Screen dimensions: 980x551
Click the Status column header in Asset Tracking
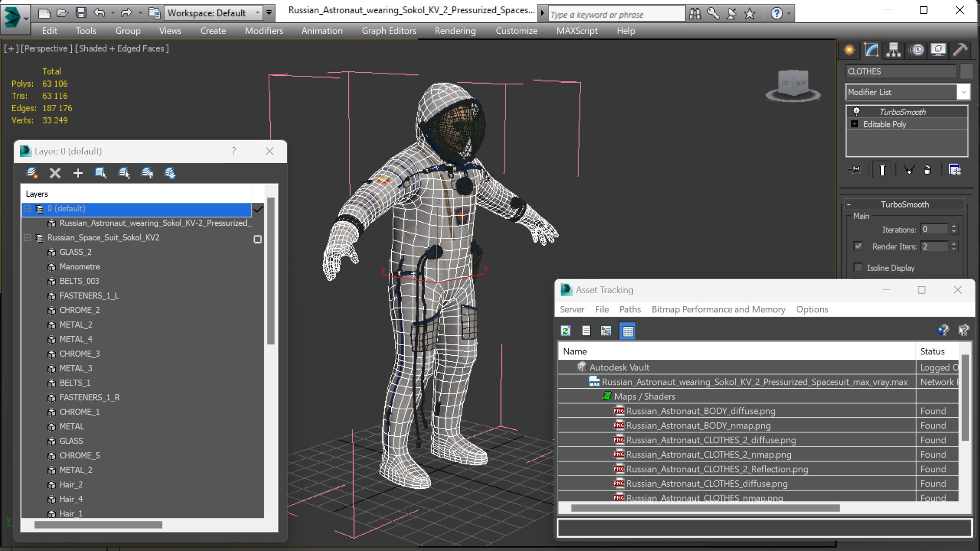pyautogui.click(x=937, y=351)
